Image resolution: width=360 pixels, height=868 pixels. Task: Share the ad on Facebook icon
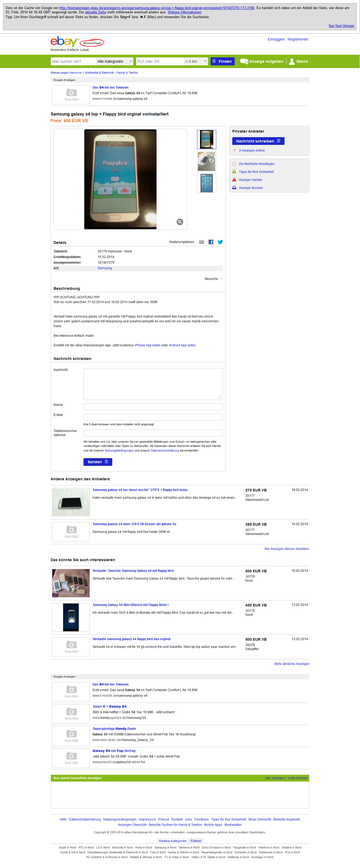[211, 242]
